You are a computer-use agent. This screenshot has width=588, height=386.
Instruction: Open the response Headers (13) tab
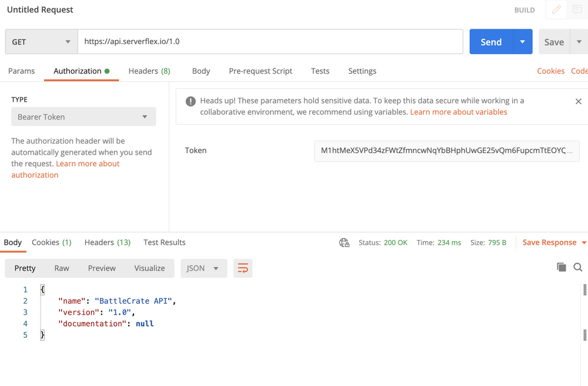click(x=107, y=242)
